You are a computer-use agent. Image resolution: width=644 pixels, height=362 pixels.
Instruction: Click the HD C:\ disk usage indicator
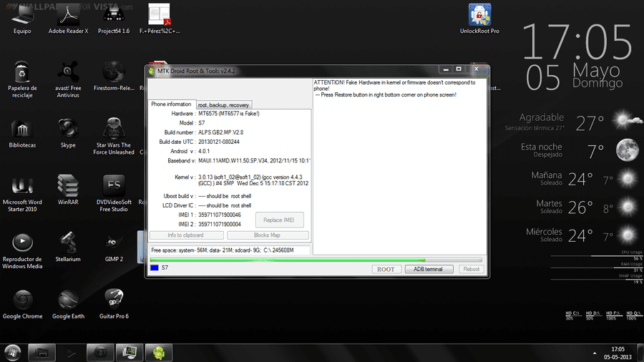click(x=572, y=315)
